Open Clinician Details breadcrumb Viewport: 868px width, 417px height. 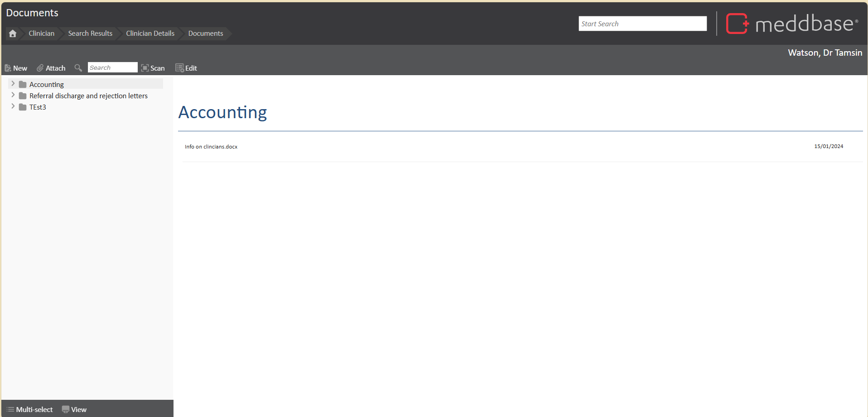tap(150, 34)
